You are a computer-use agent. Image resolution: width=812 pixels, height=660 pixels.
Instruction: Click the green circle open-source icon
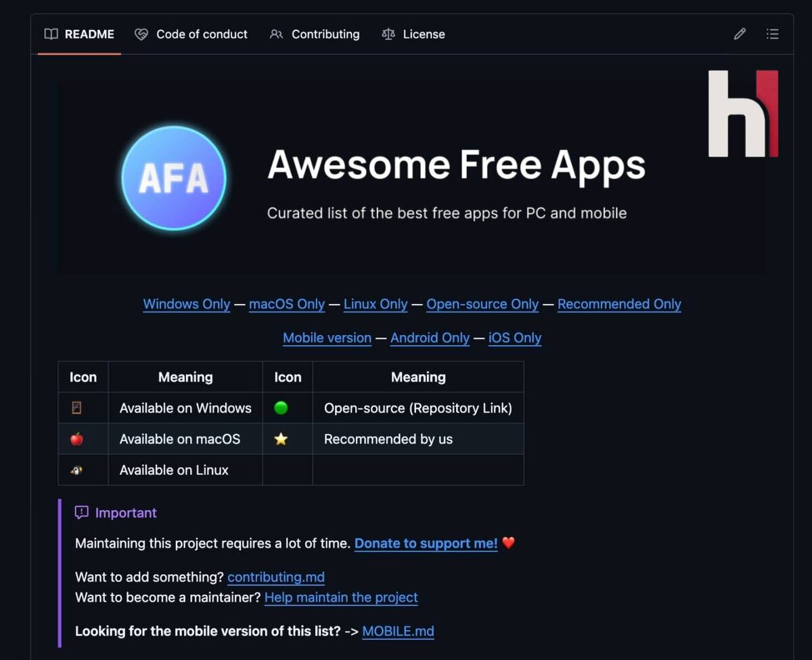tap(281, 408)
